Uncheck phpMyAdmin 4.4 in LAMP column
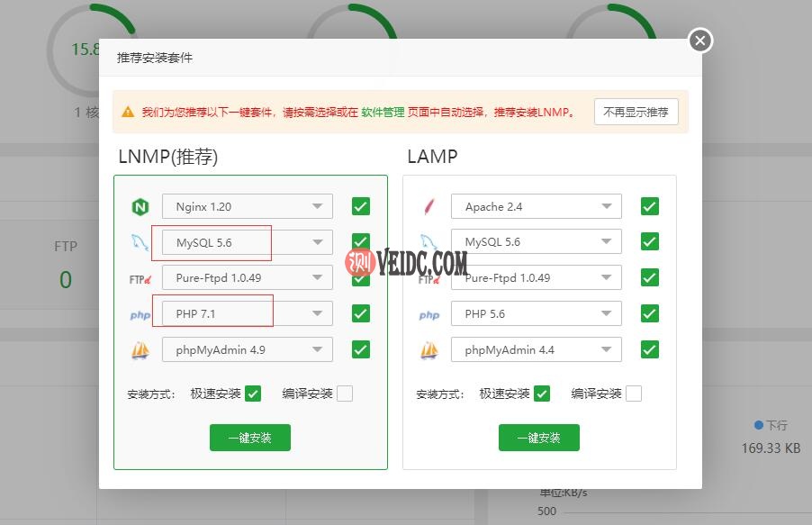812x525 pixels. click(649, 349)
